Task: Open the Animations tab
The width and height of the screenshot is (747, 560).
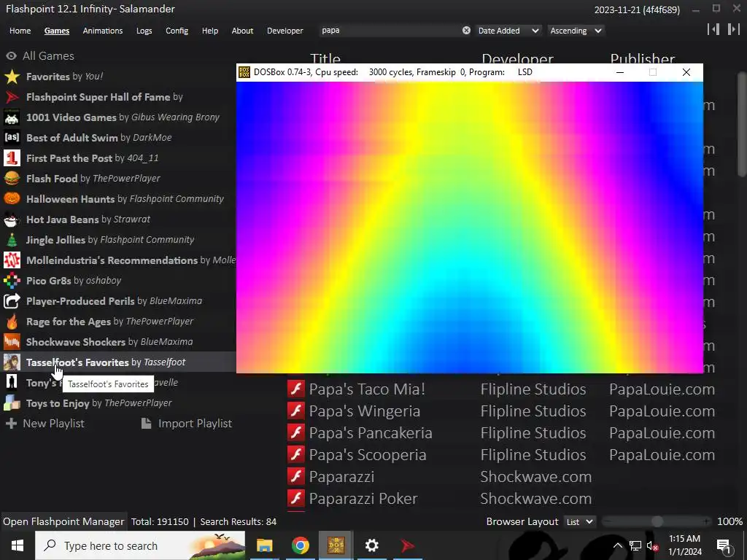Action: point(103,31)
